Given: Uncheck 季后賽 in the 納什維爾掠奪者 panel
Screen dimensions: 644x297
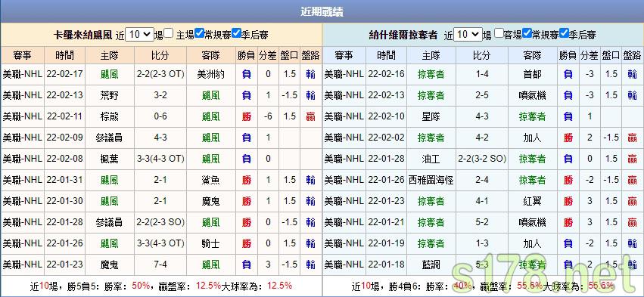Looking at the screenshot, I should click(565, 33).
